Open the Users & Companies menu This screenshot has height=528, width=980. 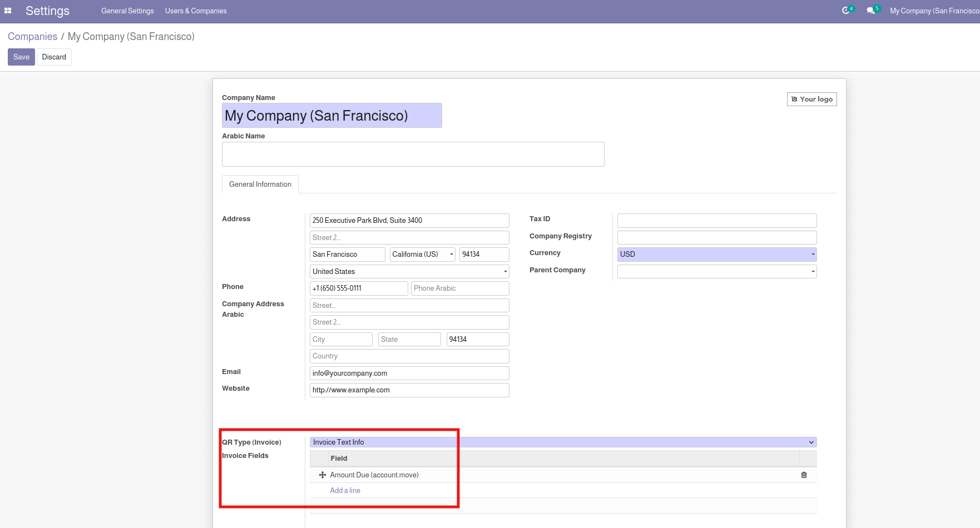click(x=196, y=11)
